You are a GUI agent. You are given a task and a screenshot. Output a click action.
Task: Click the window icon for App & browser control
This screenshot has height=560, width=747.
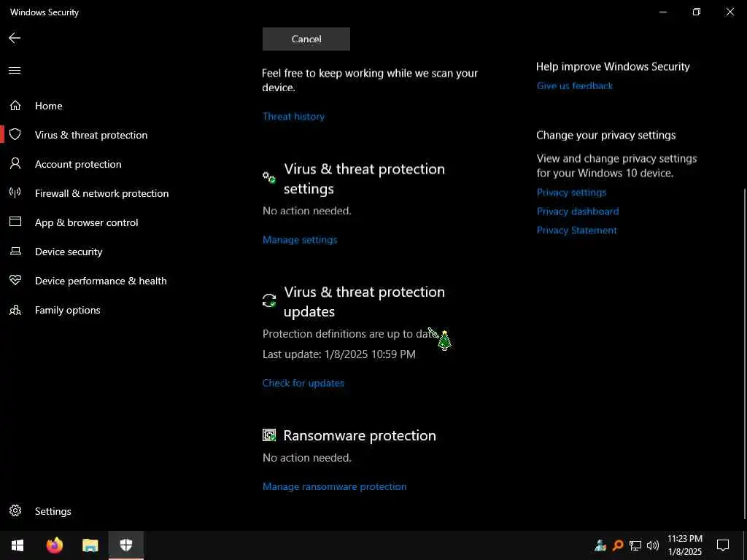point(15,222)
